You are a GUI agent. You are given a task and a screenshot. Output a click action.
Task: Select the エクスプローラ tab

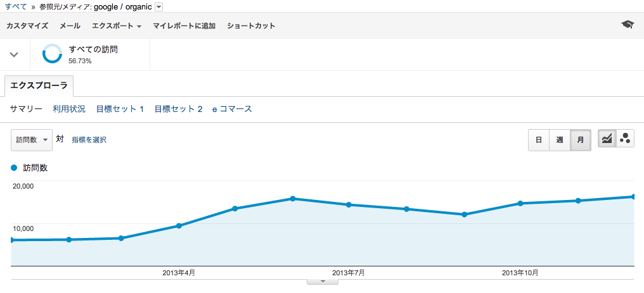pos(39,86)
